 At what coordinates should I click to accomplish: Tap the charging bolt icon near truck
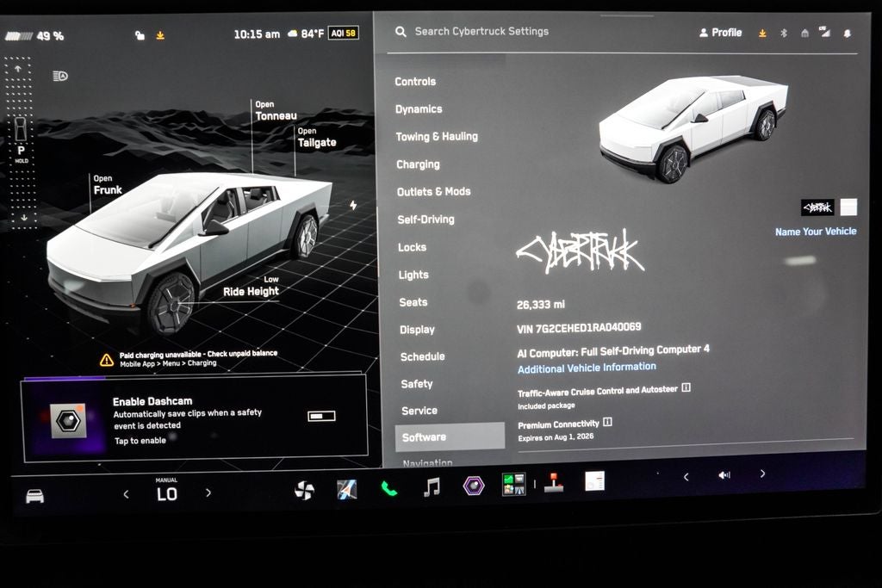pos(353,205)
